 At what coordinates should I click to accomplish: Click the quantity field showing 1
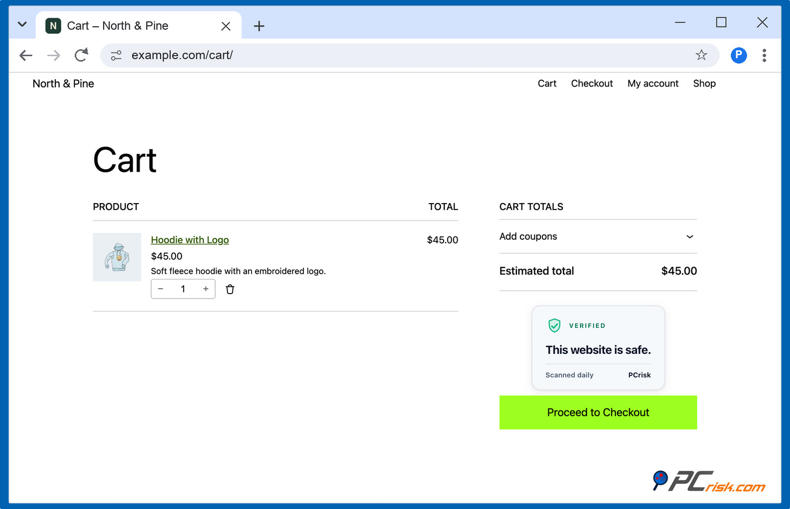click(x=183, y=289)
